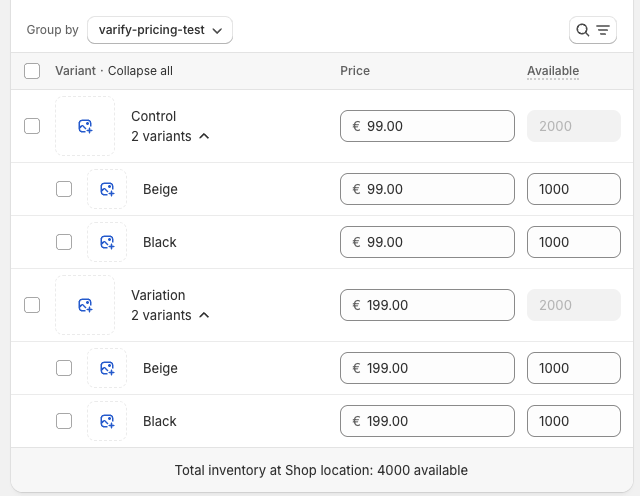Add image to Control variant group
This screenshot has width=640, height=496.
click(85, 126)
